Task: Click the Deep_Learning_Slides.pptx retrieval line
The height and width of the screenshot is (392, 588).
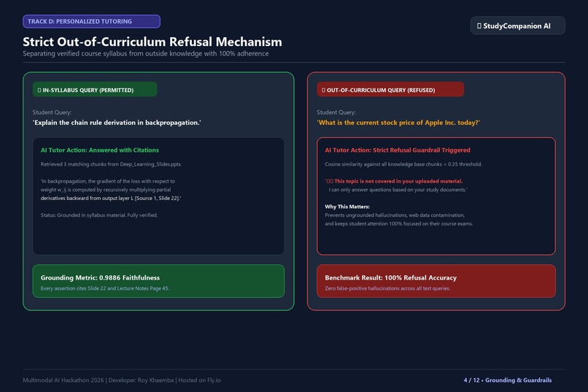Action: pos(112,164)
